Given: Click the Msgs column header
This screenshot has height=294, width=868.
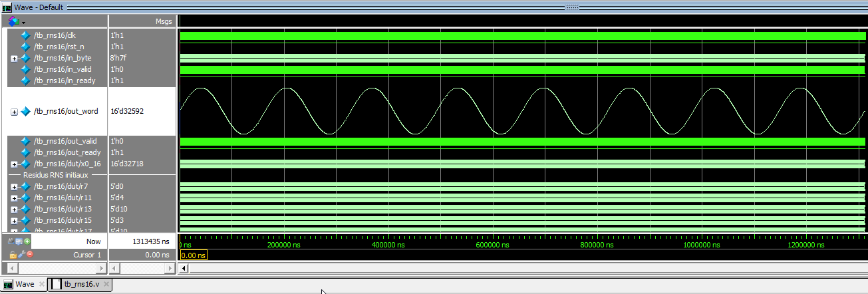Looking at the screenshot, I should [163, 21].
